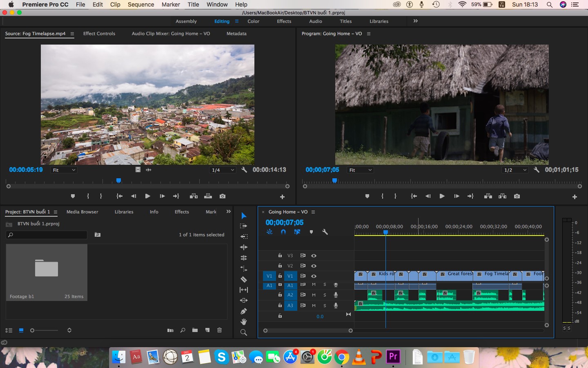Screen dimensions: 588x368
Task: Switch to Effect Controls tab
Action: pos(99,34)
